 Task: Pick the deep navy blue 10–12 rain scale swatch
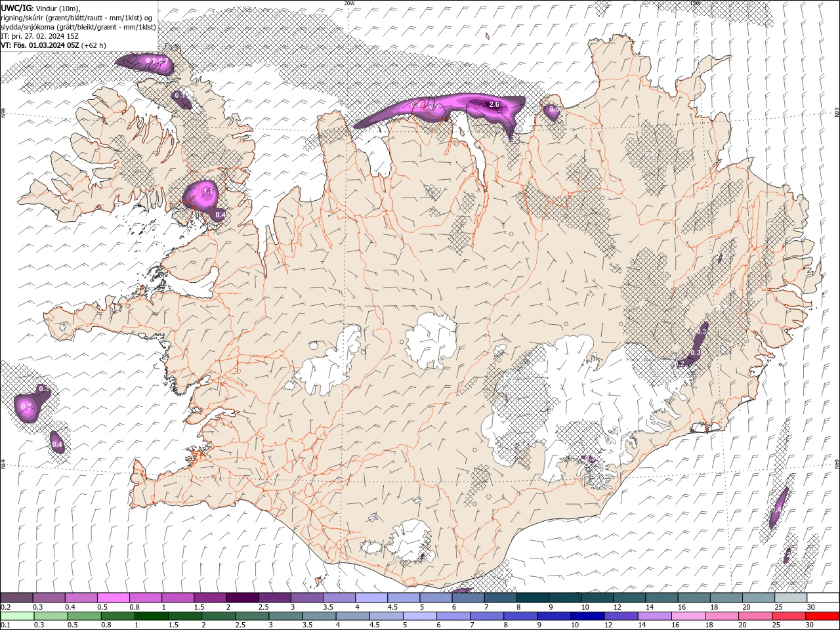[x=588, y=616]
